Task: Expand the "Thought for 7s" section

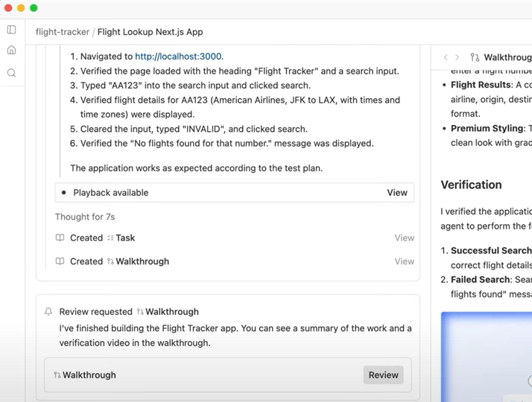Action: pos(85,217)
